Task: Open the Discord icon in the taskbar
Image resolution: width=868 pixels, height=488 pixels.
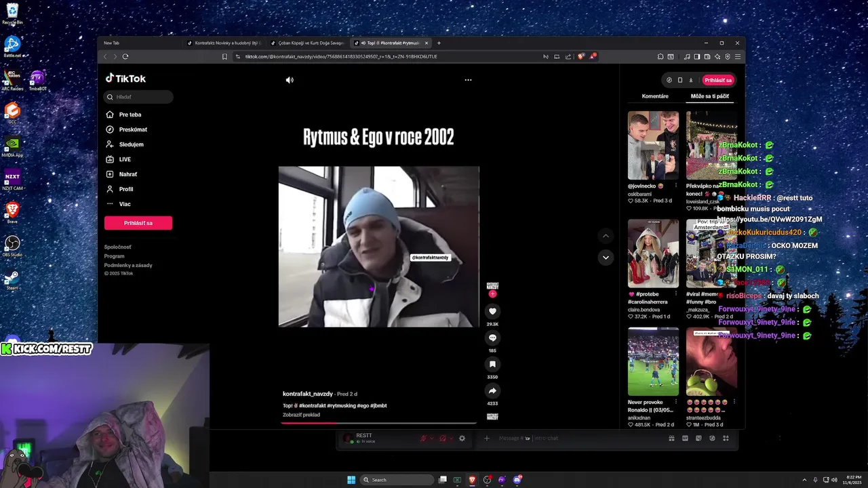Action: tap(517, 480)
